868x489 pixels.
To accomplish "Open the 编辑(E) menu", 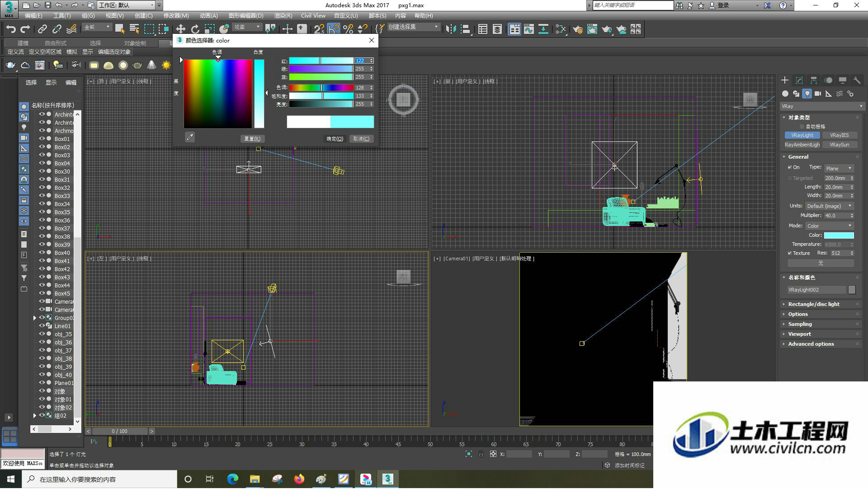I will [x=33, y=15].
